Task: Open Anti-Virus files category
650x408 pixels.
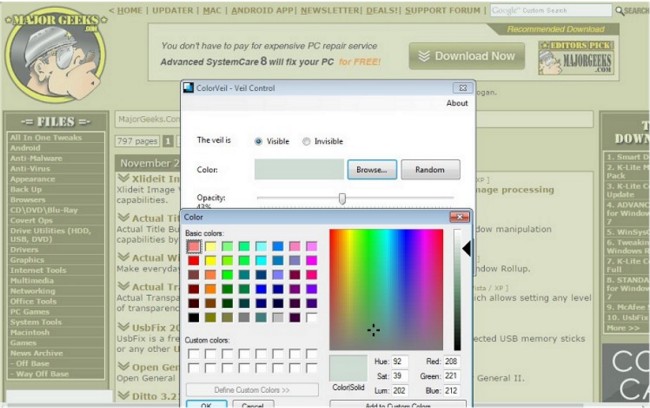Action: [30, 168]
